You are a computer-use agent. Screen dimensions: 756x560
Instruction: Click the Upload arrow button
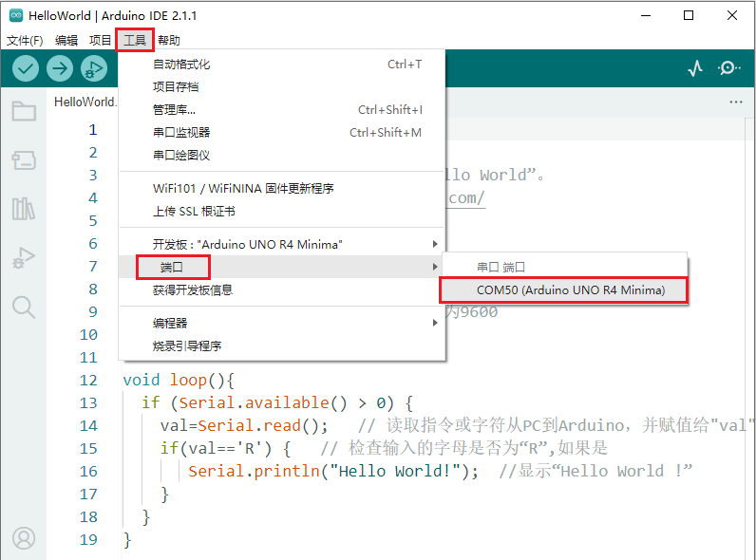coord(60,68)
